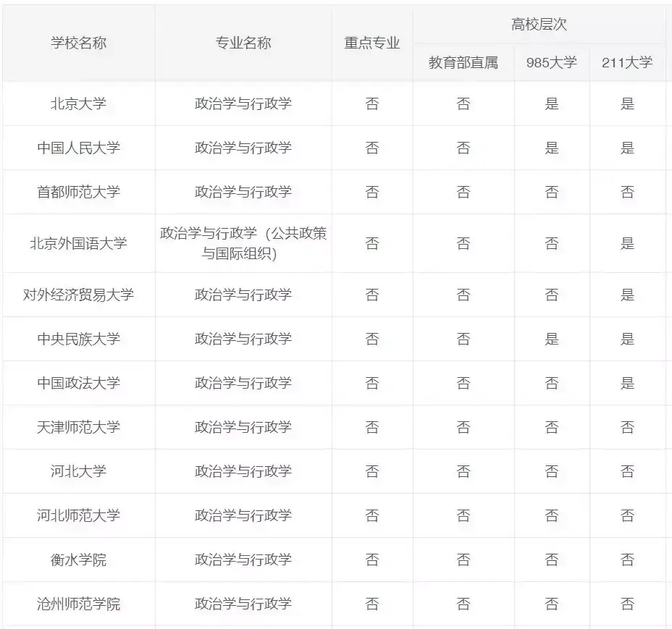672x629 pixels.
Task: Click the 学校名称 column header
Action: [78, 43]
